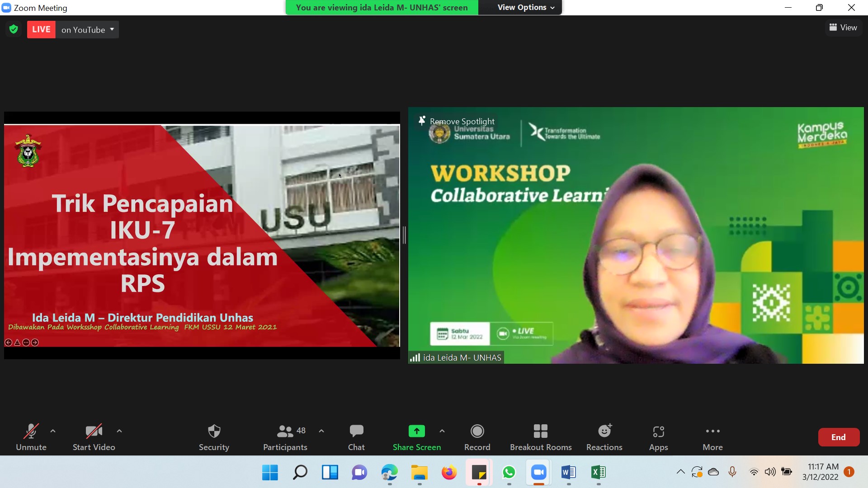Open Microsoft Word from taskbar

568,473
